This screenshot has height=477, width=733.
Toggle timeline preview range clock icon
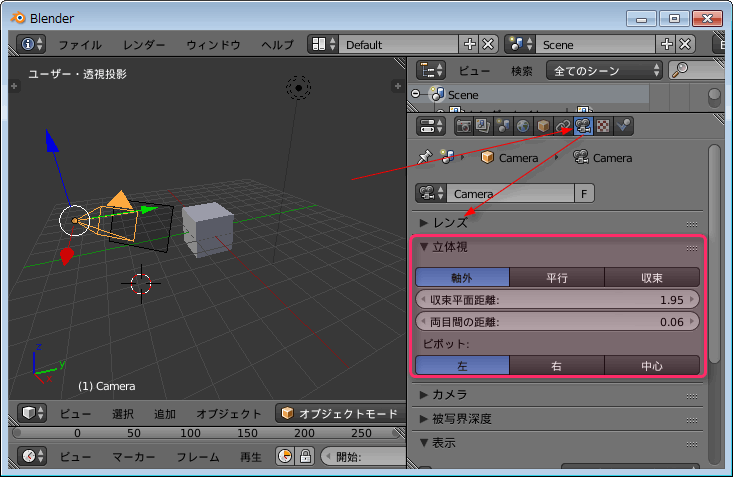(285, 456)
